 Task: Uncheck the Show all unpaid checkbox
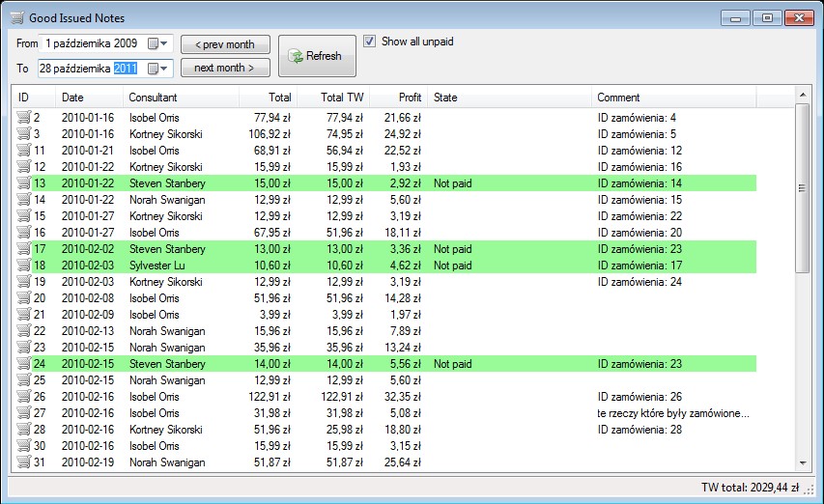[x=369, y=41]
